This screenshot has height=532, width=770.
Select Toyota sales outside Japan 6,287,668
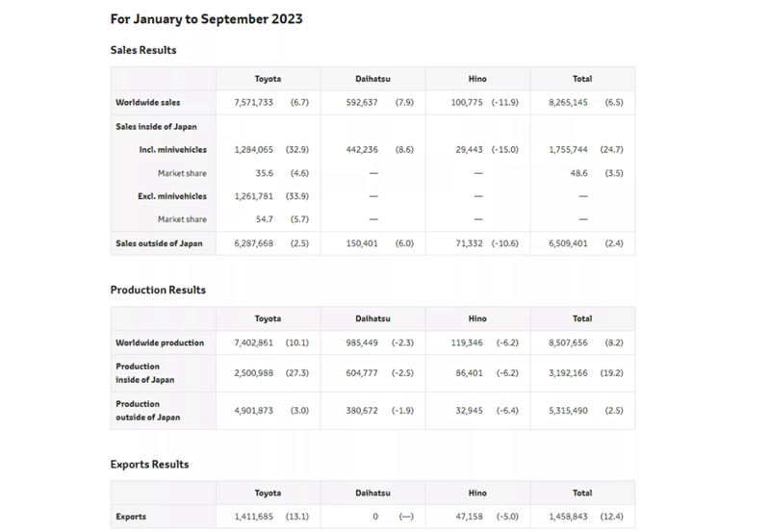pyautogui.click(x=253, y=243)
